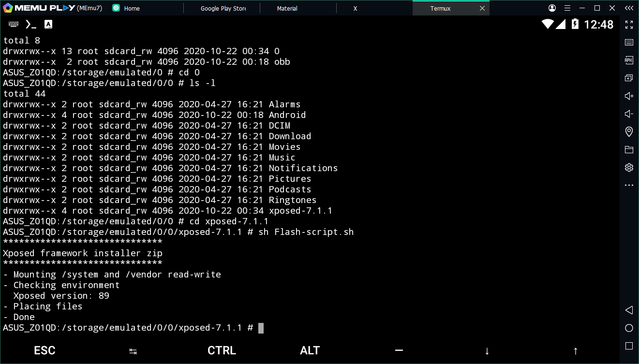Close the Termux tab
This screenshot has height=364, width=639.
point(482,8)
